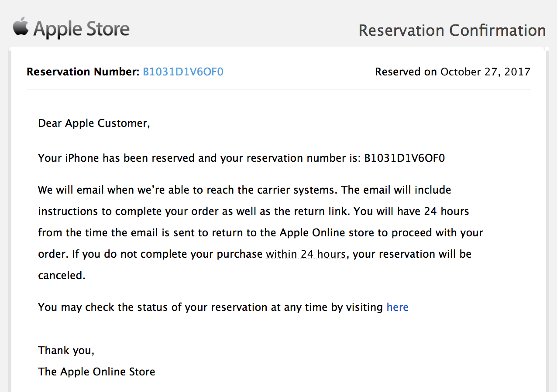
Task: Click the "Reservation Number:" label
Action: (x=83, y=72)
